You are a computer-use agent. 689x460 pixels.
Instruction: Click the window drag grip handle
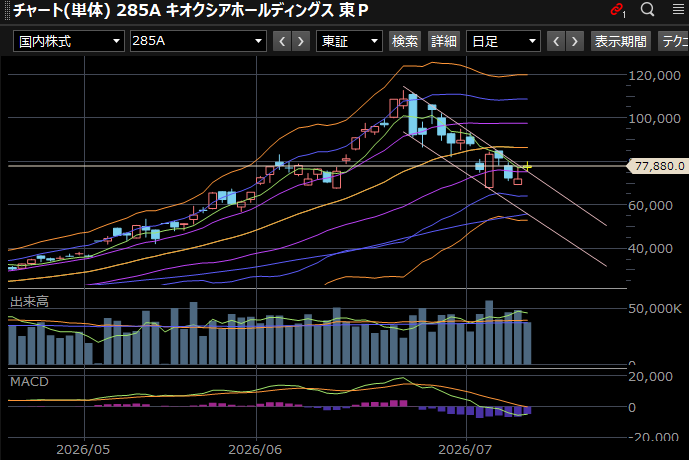point(7,11)
